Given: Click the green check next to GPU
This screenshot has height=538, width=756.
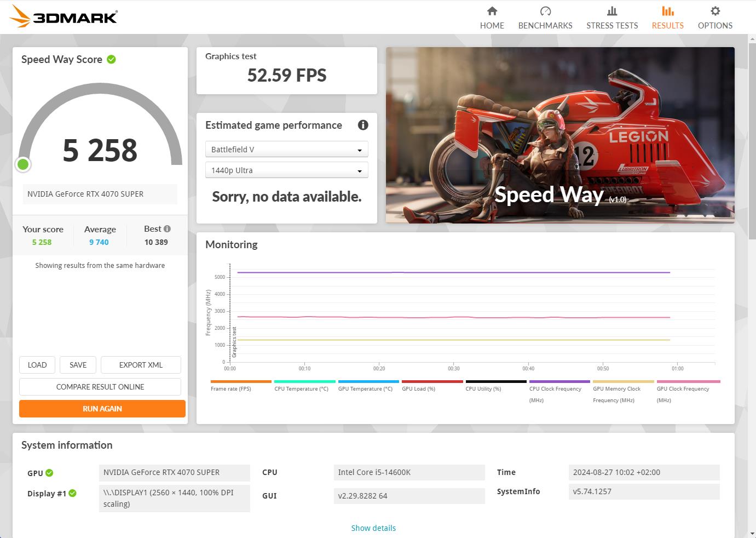Looking at the screenshot, I should [49, 473].
